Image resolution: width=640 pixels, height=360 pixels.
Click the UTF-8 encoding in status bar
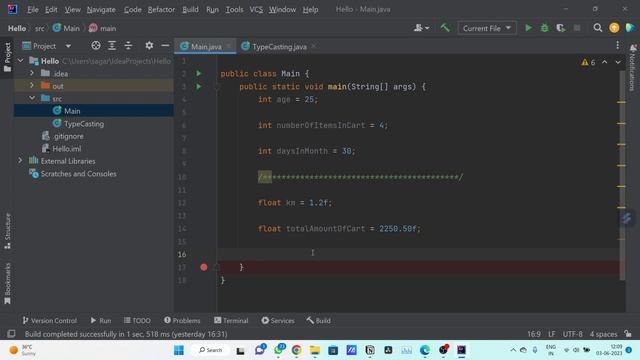573,334
